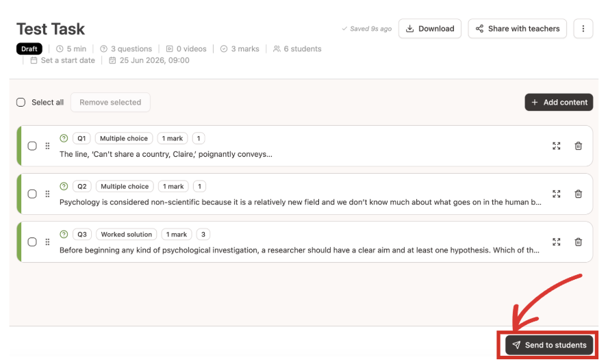Viewport: 608px width, 364px height.
Task: Delete question Q1 with trash icon
Action: pos(578,146)
